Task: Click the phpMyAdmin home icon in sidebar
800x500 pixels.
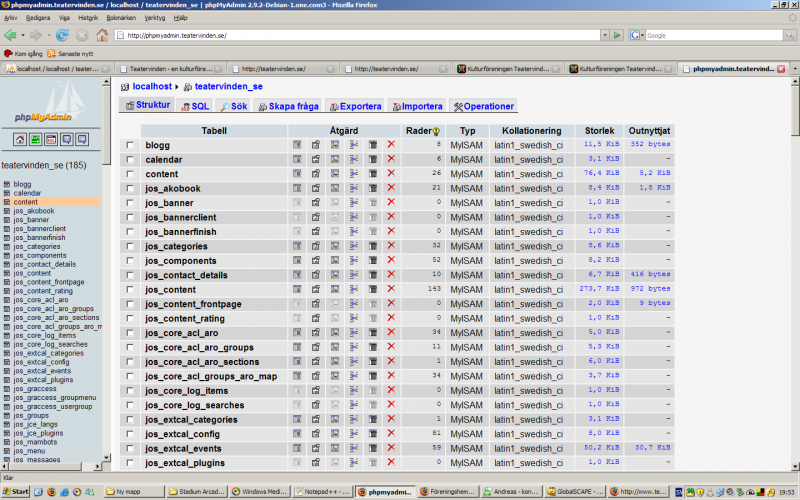Action: click(18, 139)
